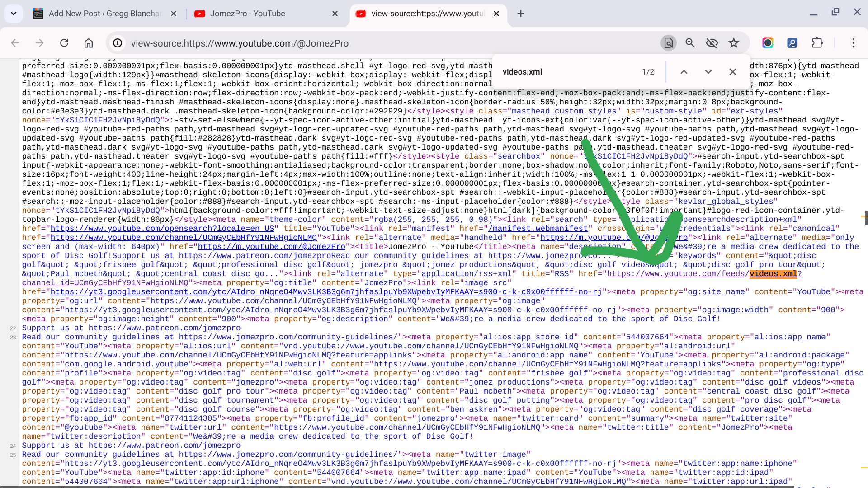Open the tab search dropdown arrow
This screenshot has height=488, width=868.
coord(14,14)
